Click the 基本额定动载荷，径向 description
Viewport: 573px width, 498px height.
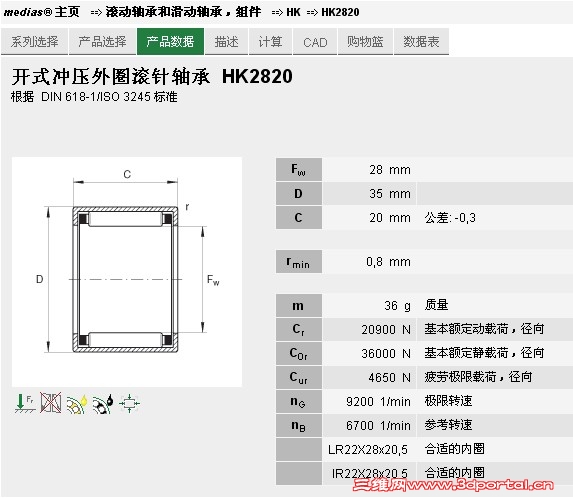(484, 329)
